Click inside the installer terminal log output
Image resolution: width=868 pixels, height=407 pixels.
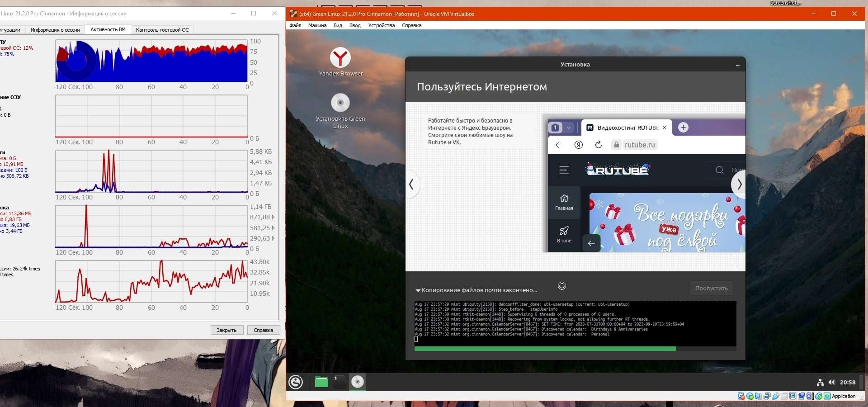(x=576, y=324)
